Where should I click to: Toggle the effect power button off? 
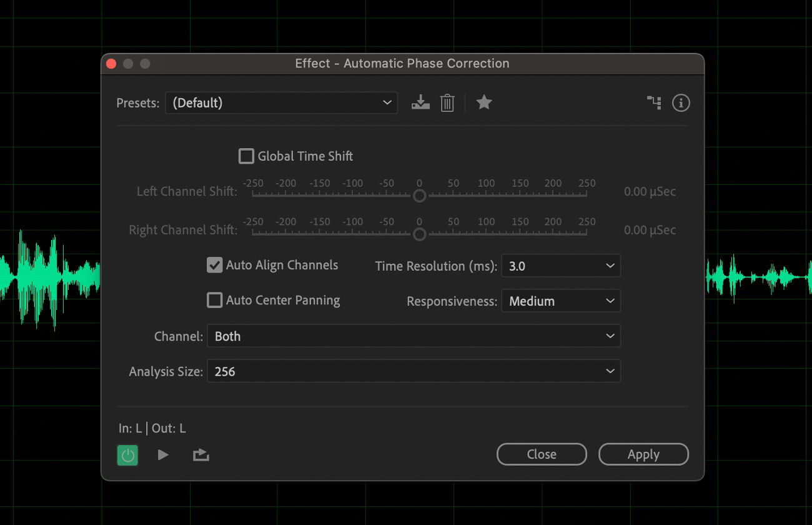tap(127, 454)
